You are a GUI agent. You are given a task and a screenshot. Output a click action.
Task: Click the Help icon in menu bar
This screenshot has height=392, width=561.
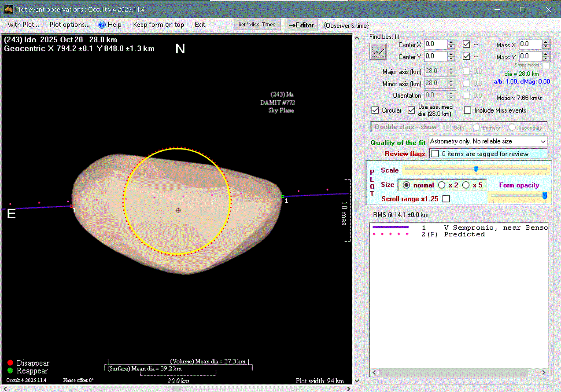click(x=102, y=25)
